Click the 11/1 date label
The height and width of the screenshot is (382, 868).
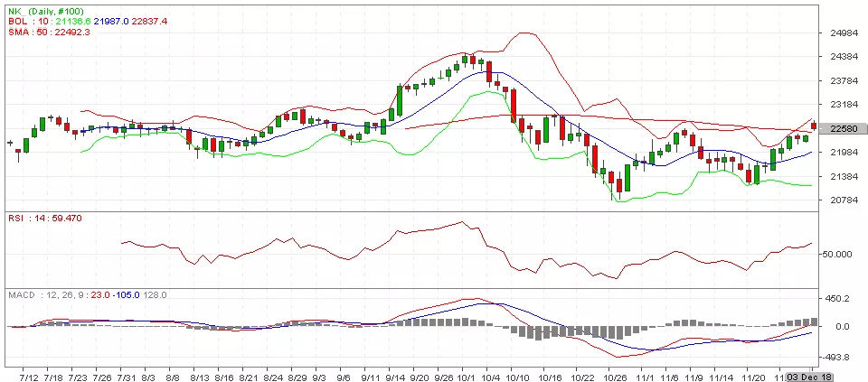pos(646,377)
